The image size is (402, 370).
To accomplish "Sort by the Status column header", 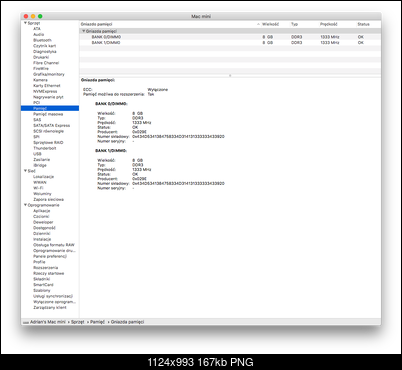I will pos(363,24).
